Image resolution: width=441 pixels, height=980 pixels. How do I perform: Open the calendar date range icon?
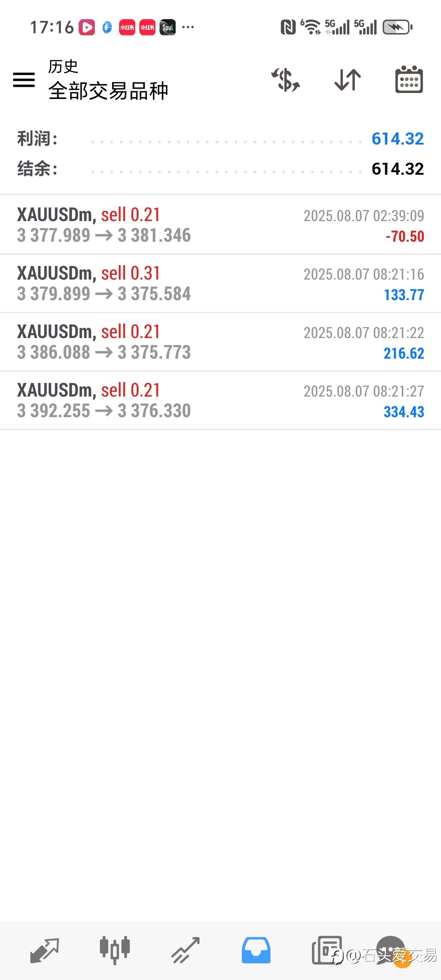click(409, 79)
